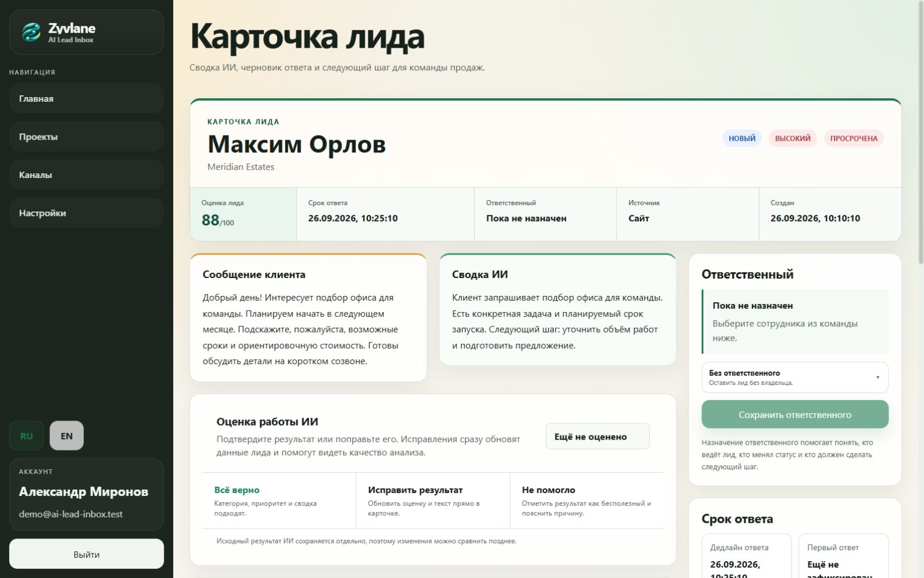Open the Каналы section

coord(87,174)
